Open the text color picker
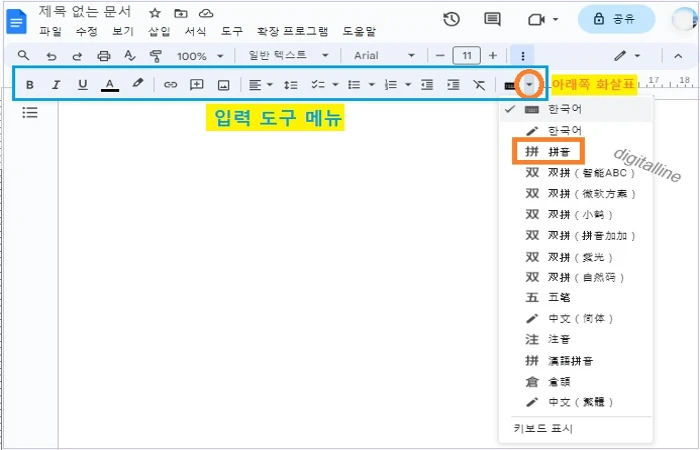The image size is (700, 450). point(110,84)
